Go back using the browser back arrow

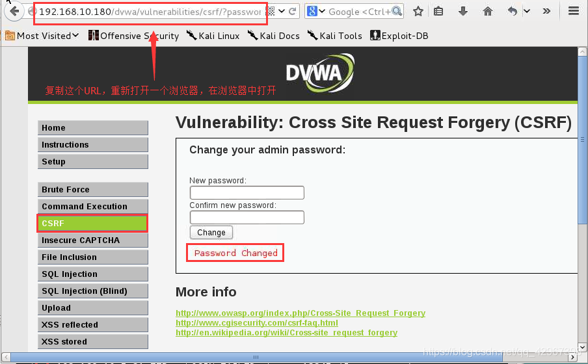tap(14, 11)
